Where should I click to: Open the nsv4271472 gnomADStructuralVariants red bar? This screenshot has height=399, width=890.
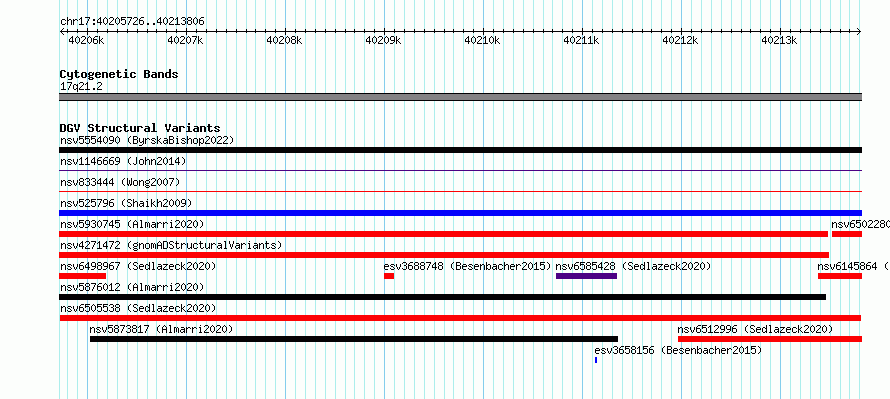(x=444, y=255)
